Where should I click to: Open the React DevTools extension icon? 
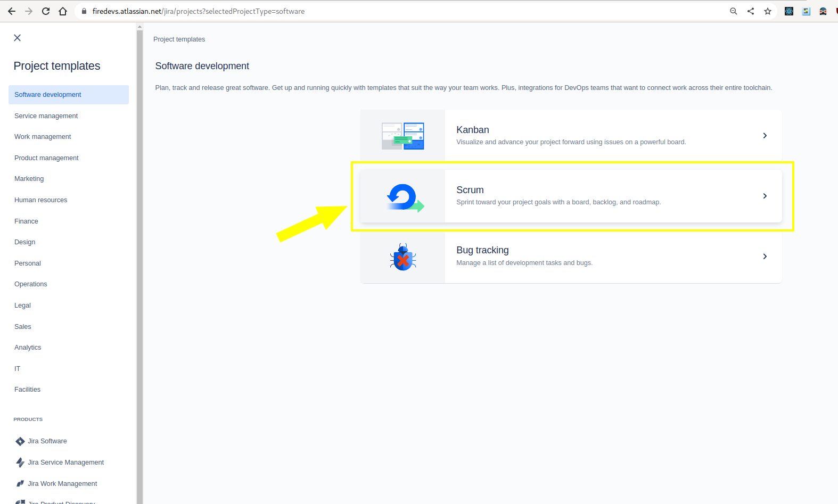[x=789, y=11]
